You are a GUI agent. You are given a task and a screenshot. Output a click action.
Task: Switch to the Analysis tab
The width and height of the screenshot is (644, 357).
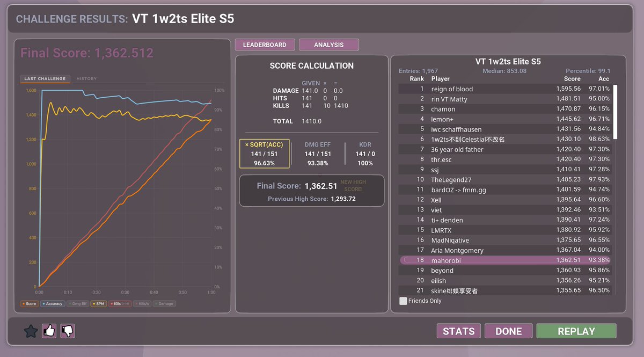(329, 45)
